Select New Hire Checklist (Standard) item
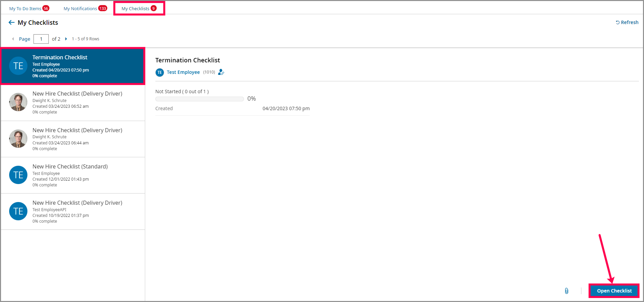 tap(73, 175)
